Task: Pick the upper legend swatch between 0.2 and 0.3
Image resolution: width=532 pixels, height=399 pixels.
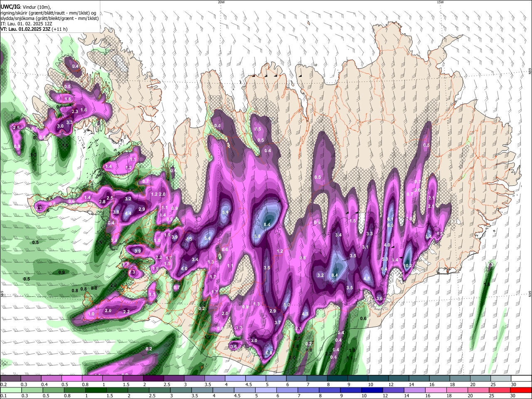Action: click(10, 378)
